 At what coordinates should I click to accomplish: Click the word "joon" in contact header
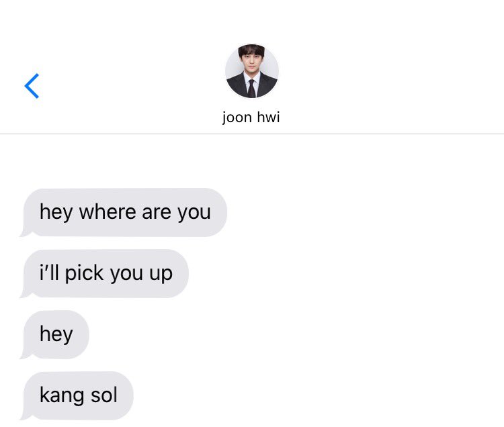coord(237,118)
